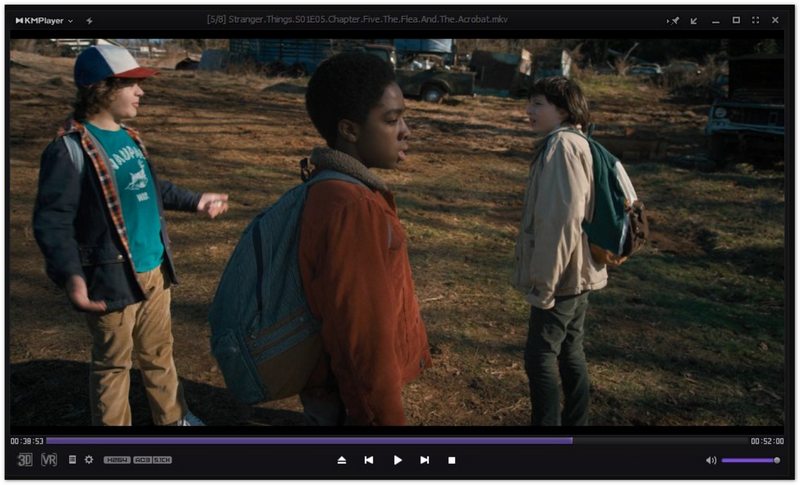Click the eject/open file button
Image resolution: width=800 pixels, height=485 pixels.
pyautogui.click(x=342, y=461)
